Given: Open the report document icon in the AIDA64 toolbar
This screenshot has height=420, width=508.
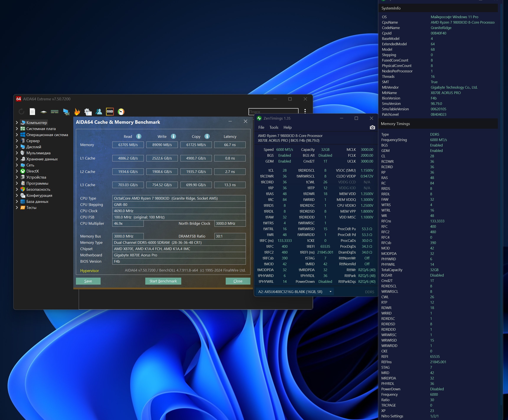Looking at the screenshot, I should (32, 112).
